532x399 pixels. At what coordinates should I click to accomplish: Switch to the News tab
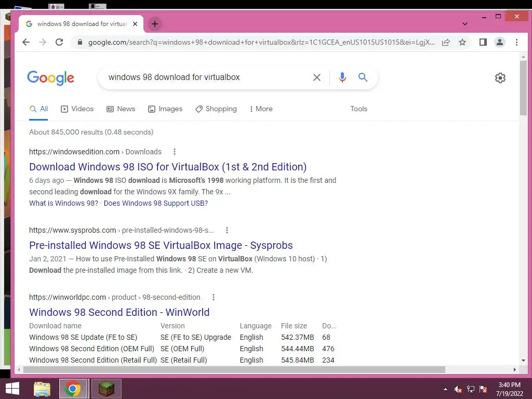click(x=121, y=109)
